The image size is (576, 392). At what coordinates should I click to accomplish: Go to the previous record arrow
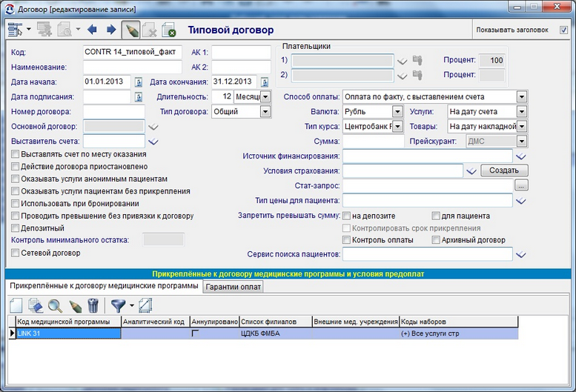tap(92, 30)
